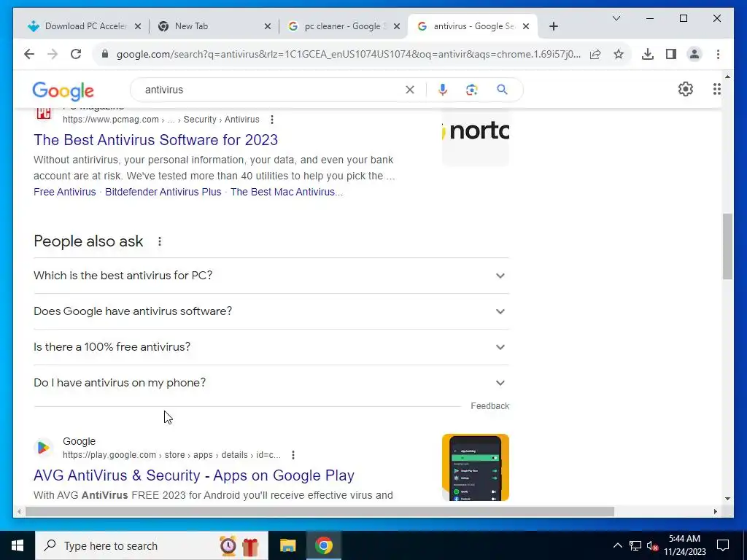This screenshot has height=560, width=747.
Task: Open the Google apps grid
Action: 716,89
